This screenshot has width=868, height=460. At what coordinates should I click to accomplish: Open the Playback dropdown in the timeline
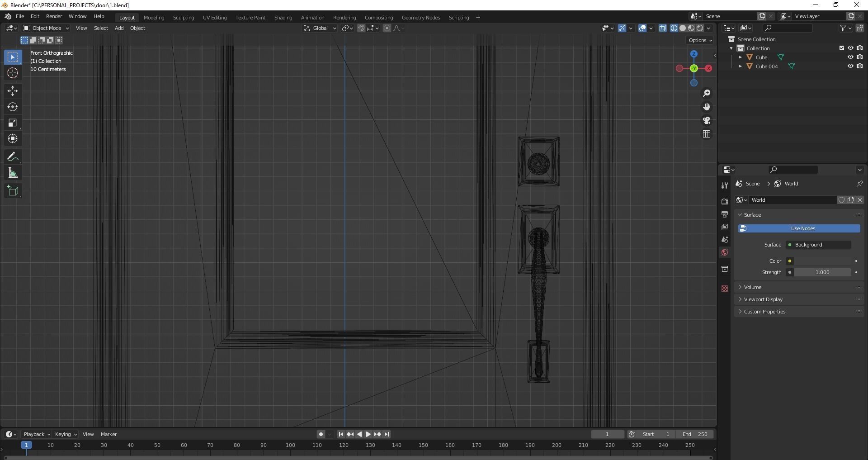tap(37, 434)
